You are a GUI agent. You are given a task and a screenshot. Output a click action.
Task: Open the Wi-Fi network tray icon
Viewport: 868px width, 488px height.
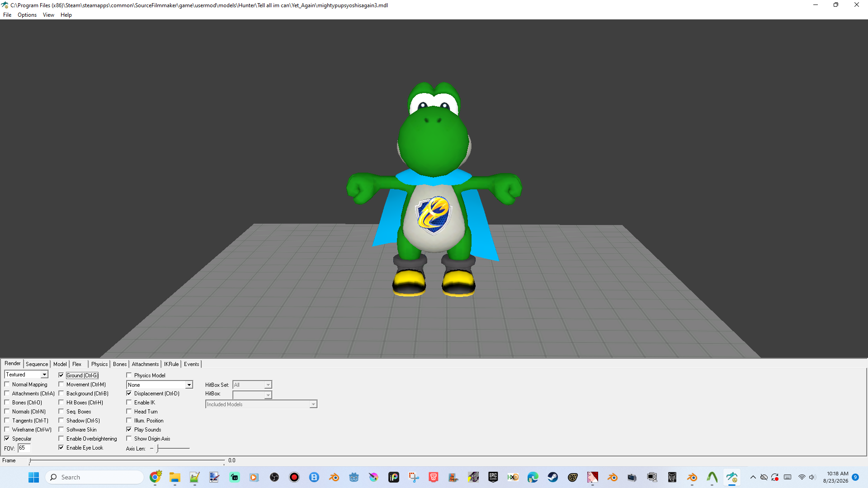point(802,477)
